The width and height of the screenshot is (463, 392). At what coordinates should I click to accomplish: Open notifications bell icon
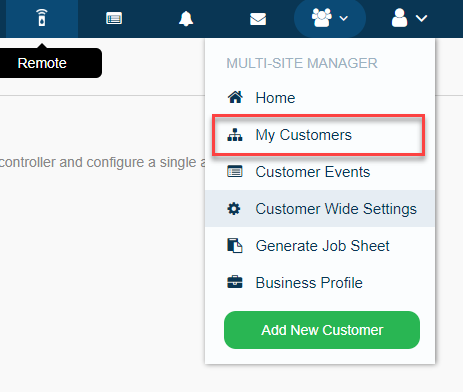(x=186, y=18)
